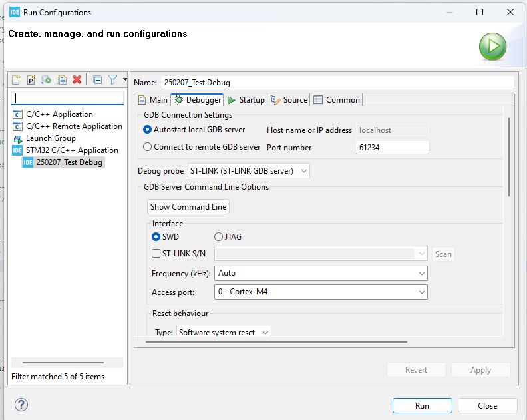Click the Export launch configurations icon

point(46,79)
